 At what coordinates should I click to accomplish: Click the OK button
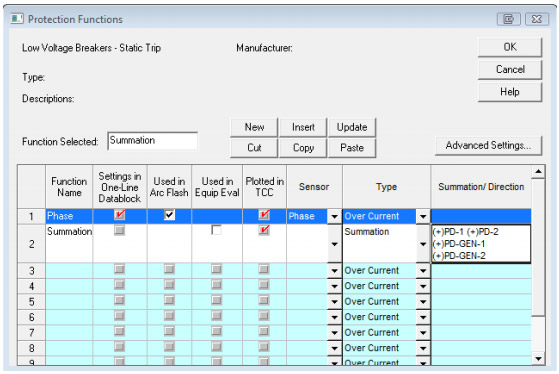tap(510, 47)
